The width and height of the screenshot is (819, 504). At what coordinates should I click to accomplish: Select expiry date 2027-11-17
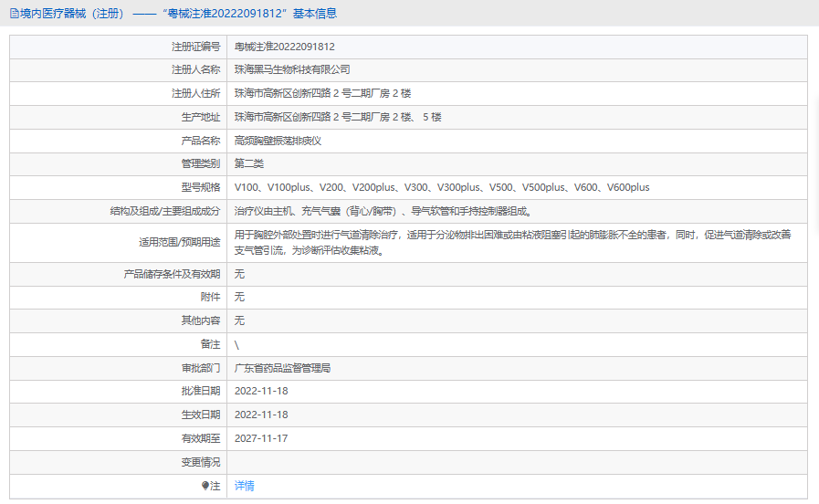261,438
